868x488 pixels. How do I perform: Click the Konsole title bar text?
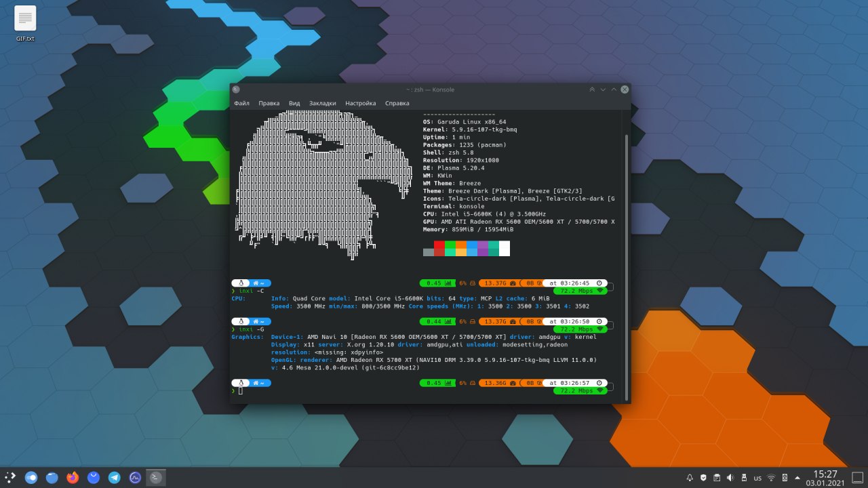pyautogui.click(x=430, y=89)
